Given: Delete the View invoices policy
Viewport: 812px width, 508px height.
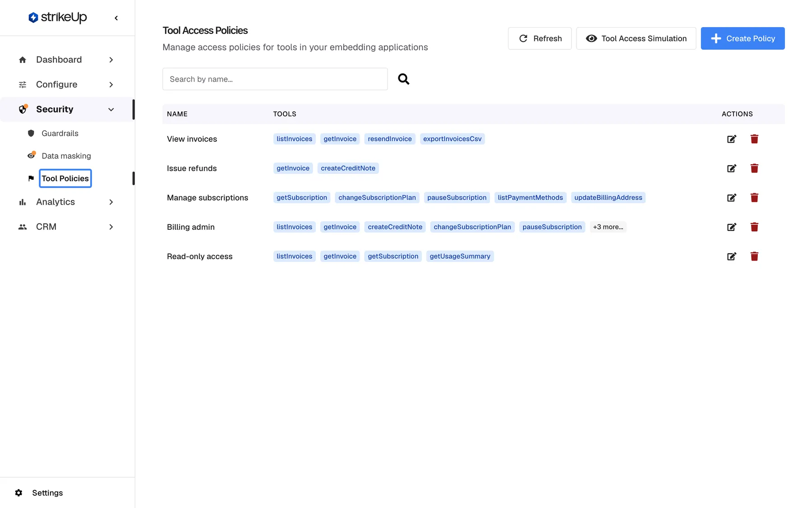Looking at the screenshot, I should (754, 139).
